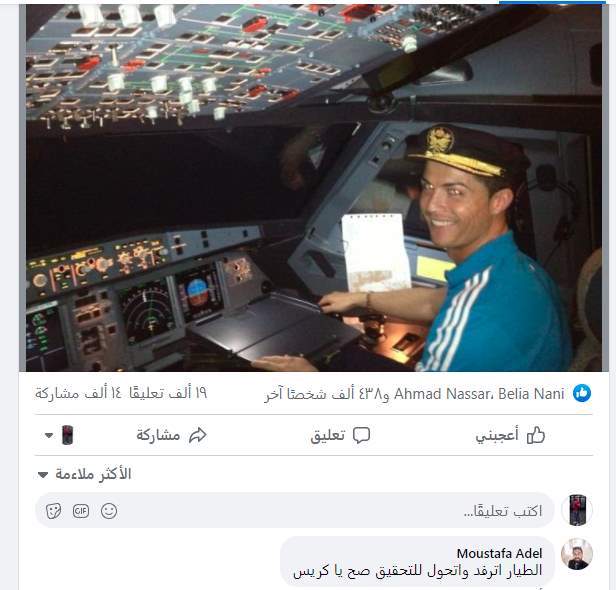This screenshot has height=590, width=616.
Task: Open the emoji smiley picker
Action: click(x=109, y=511)
